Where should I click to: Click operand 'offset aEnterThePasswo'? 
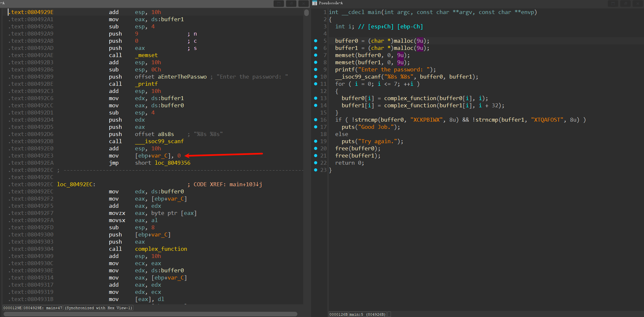pos(171,77)
